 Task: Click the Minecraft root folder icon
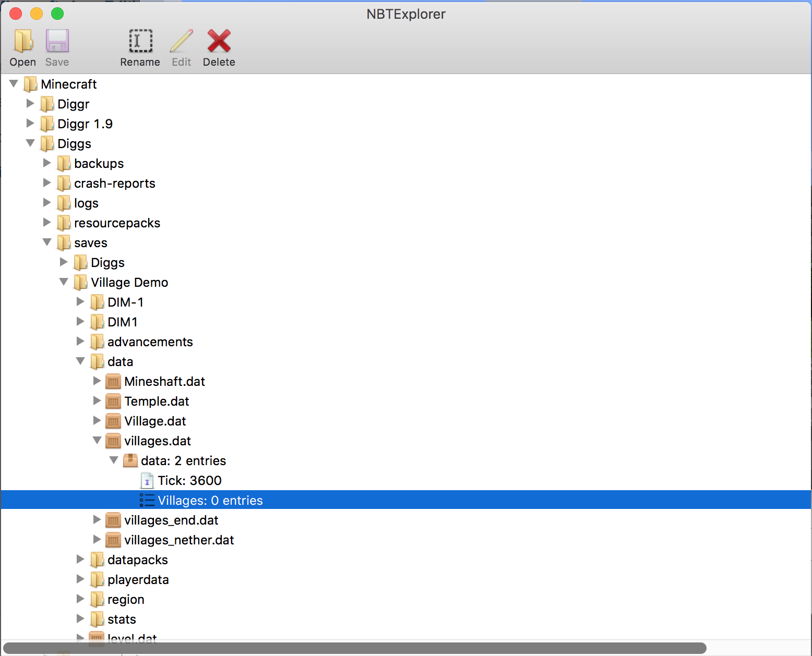30,84
